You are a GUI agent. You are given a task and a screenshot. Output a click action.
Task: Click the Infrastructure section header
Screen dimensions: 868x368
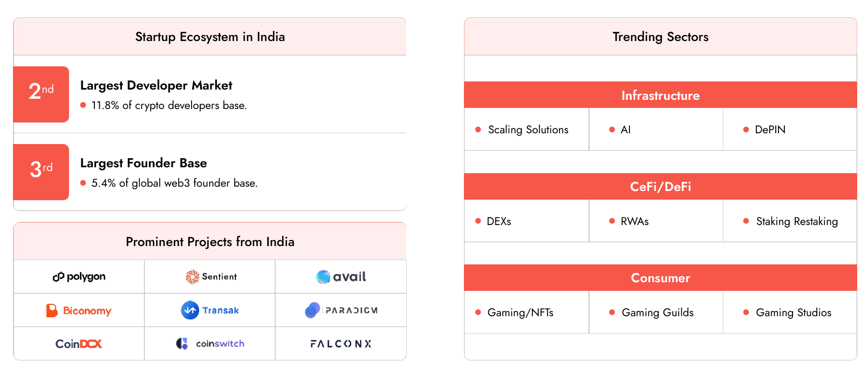click(x=660, y=96)
